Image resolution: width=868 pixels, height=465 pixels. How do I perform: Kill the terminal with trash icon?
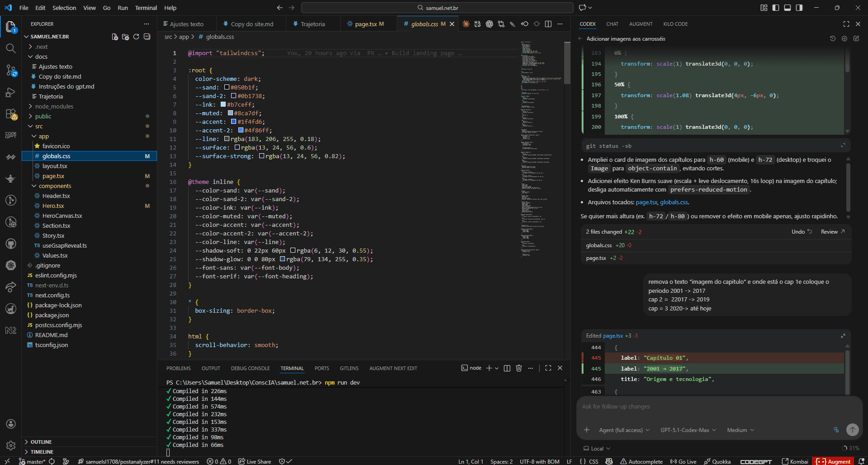(519, 368)
